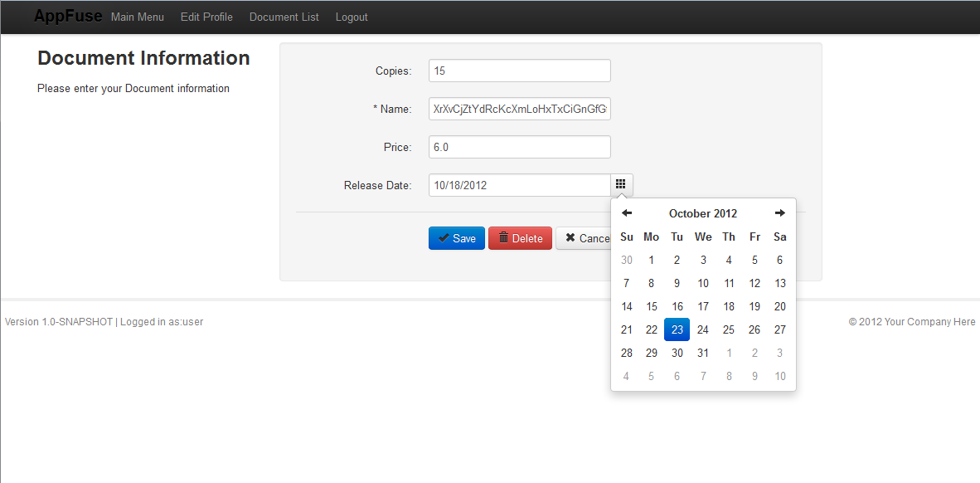Open the Edit Profile page
The image size is (980, 483).
point(206,17)
